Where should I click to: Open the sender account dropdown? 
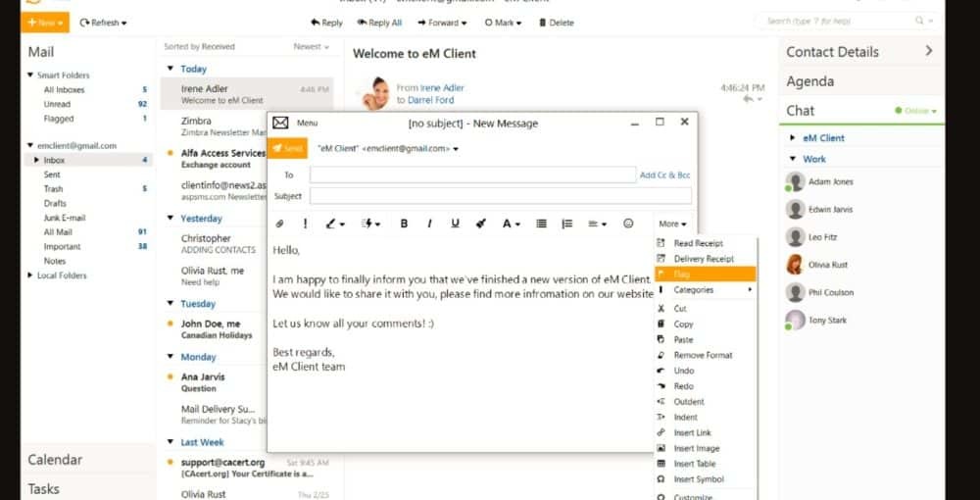(x=456, y=149)
